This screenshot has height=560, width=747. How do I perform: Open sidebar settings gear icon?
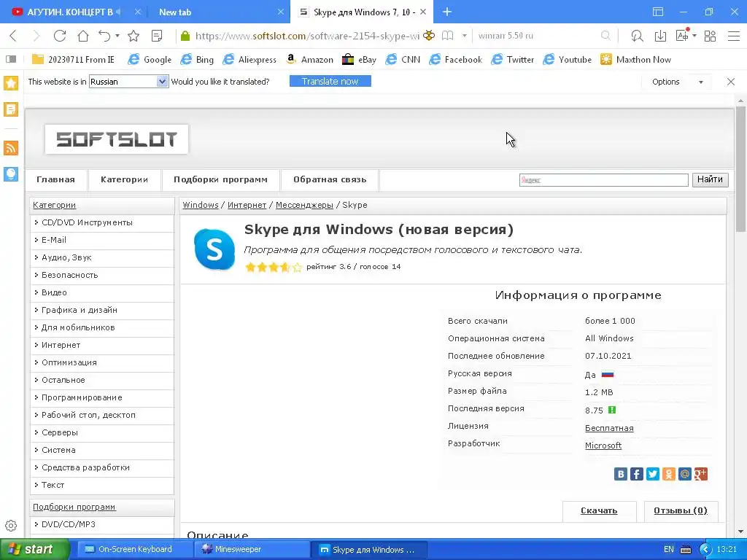coord(11,526)
